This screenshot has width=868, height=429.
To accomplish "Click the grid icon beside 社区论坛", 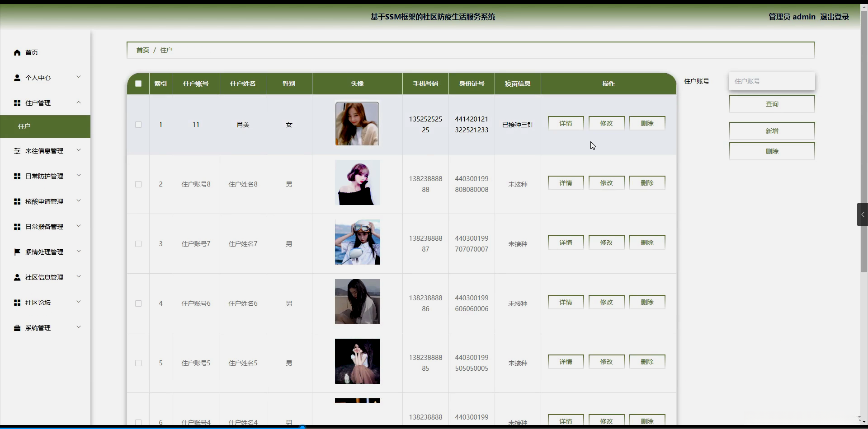I will click(17, 303).
